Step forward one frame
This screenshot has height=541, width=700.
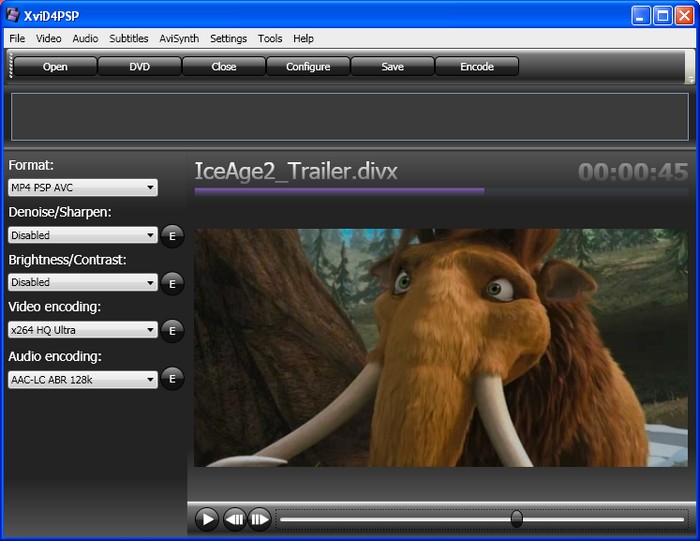coord(260,518)
